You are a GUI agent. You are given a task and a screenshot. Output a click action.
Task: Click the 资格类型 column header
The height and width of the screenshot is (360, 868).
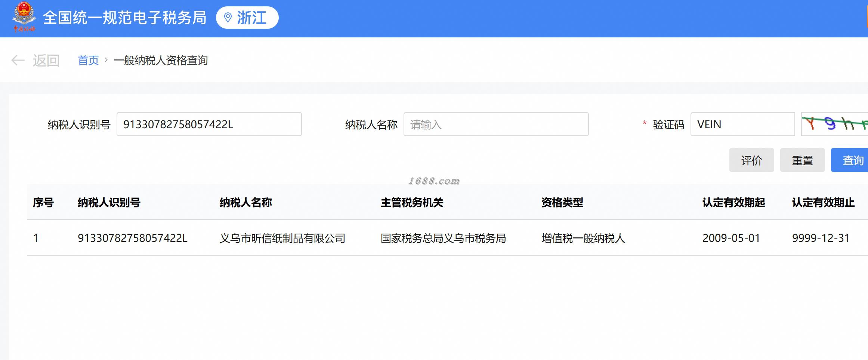click(x=562, y=202)
